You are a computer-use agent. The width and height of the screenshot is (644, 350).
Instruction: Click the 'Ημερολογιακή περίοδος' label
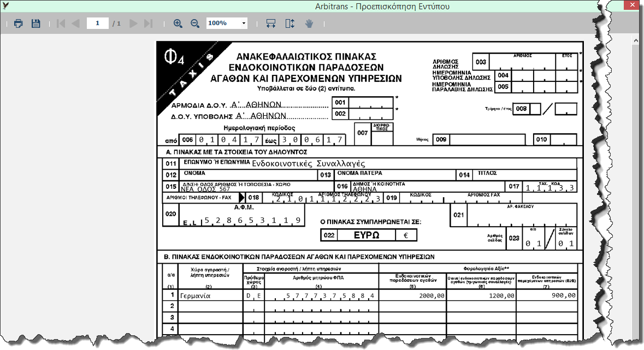[x=259, y=128]
